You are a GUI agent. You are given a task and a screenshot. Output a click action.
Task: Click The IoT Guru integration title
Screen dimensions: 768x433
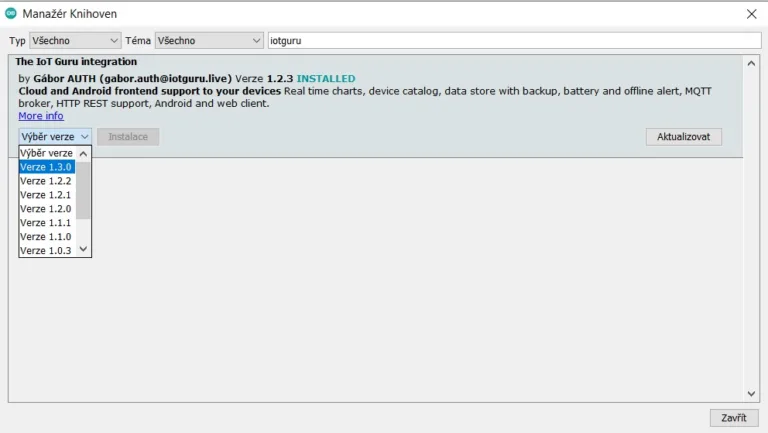click(x=76, y=62)
